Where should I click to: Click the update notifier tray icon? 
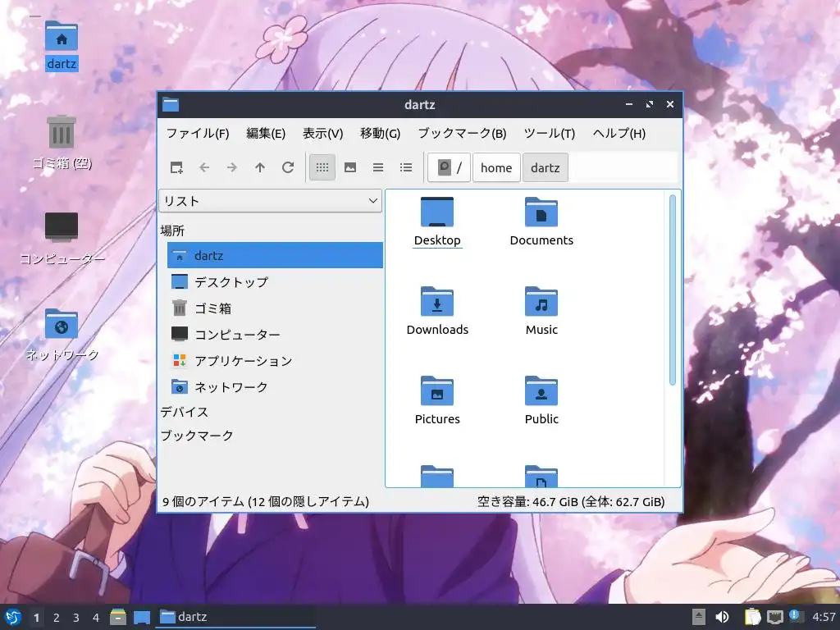[797, 617]
